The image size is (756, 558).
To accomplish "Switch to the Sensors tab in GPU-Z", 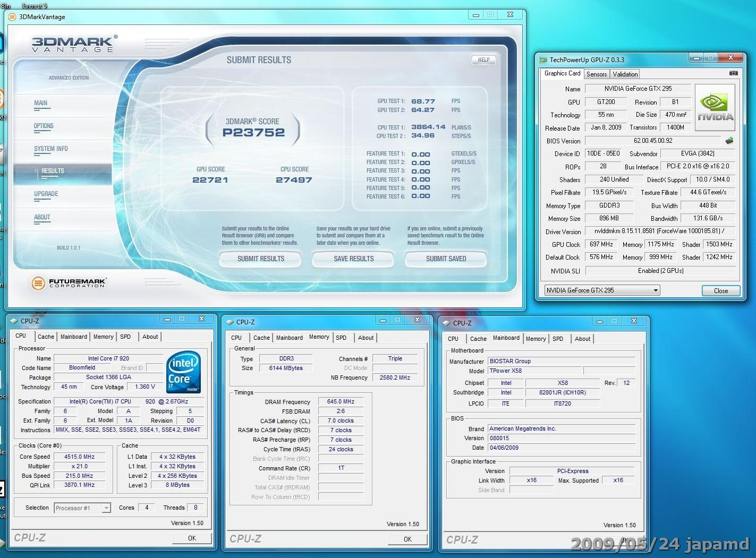I will coord(597,74).
